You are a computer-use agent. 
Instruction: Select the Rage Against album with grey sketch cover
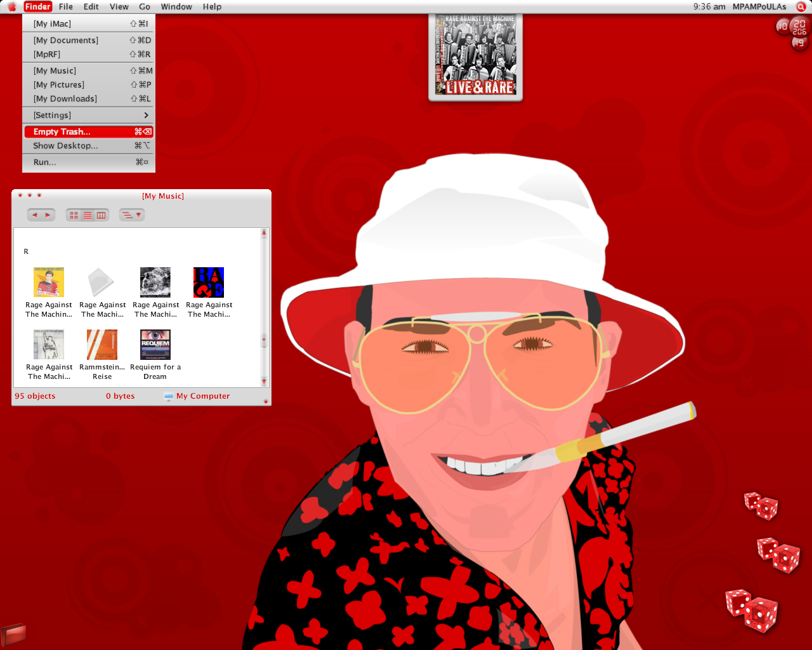[x=49, y=355]
